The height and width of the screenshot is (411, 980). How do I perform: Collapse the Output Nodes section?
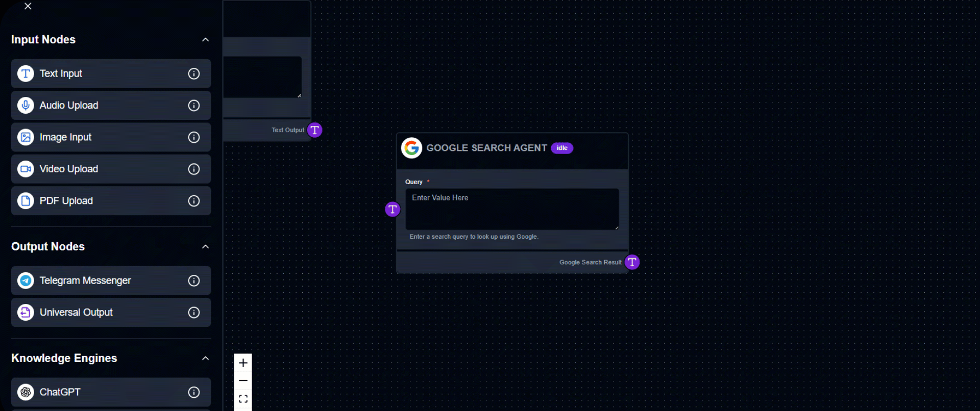205,247
